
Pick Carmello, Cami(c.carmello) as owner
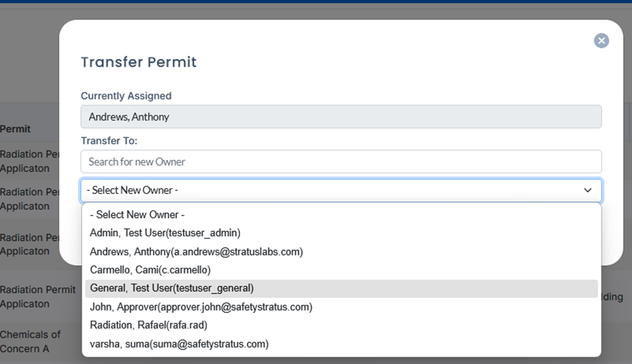coord(341,270)
